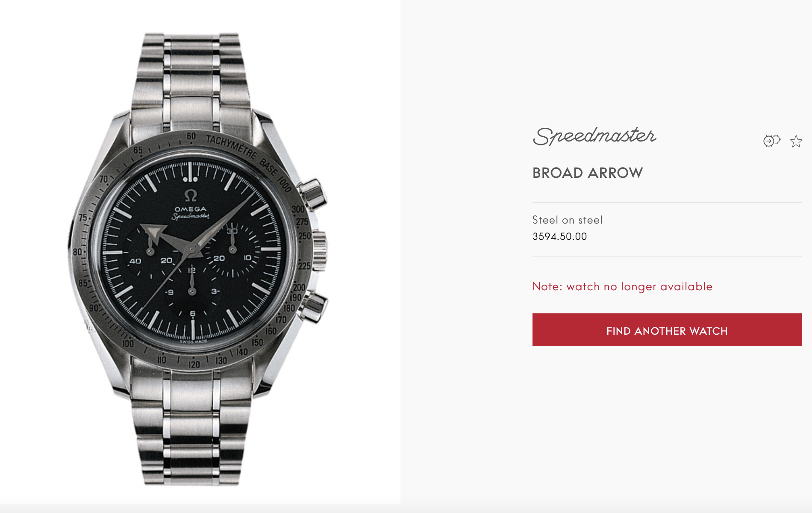Screen dimensions: 812x513
Task: Click the upper steel bracelet
Action: [191, 81]
